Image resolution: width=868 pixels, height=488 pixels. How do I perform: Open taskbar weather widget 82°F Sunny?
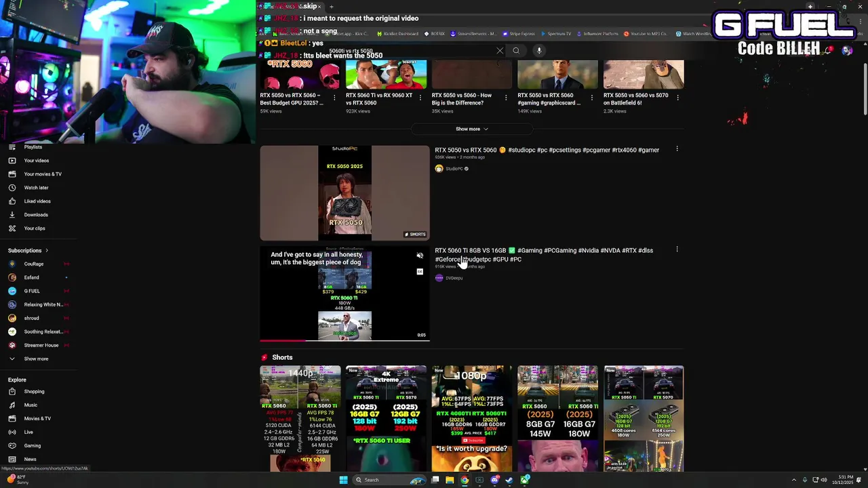point(19,479)
